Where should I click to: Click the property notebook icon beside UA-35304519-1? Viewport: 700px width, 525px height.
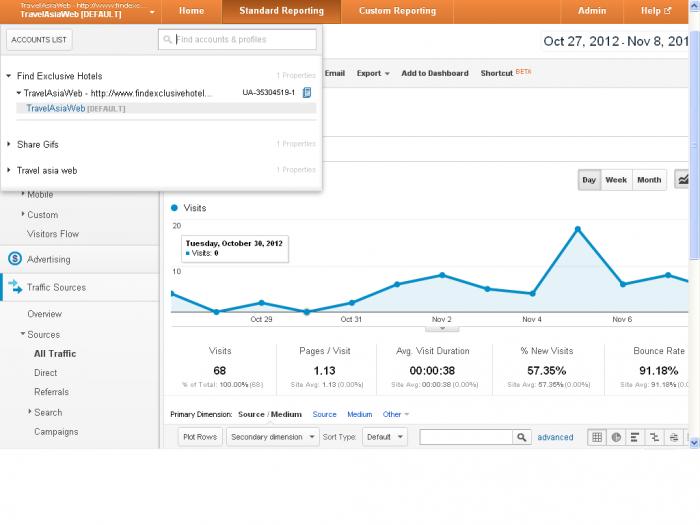pyautogui.click(x=307, y=92)
